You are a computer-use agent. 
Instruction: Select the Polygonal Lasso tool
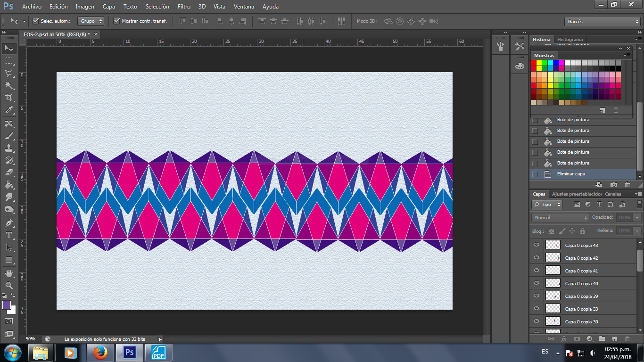point(9,73)
